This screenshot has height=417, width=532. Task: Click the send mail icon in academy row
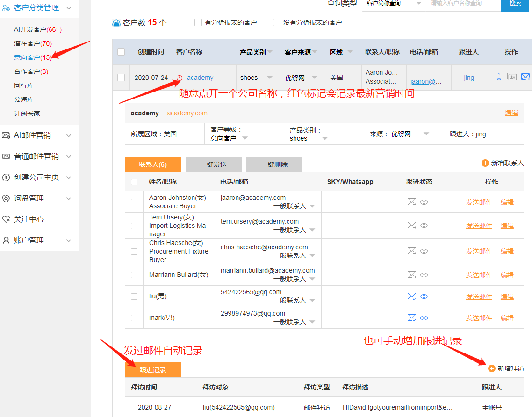(525, 77)
